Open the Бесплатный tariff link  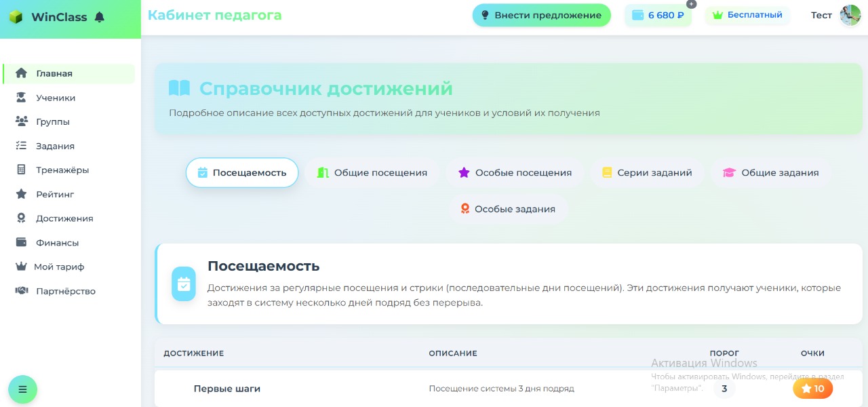pos(747,15)
